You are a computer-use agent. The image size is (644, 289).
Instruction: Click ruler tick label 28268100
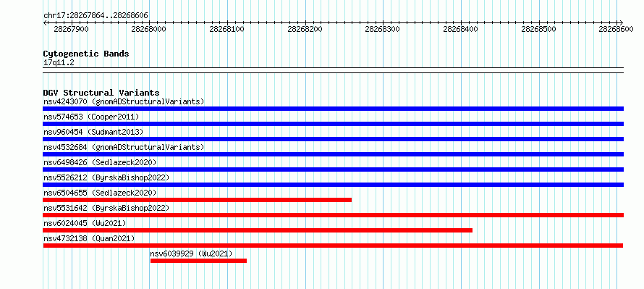coord(226,29)
